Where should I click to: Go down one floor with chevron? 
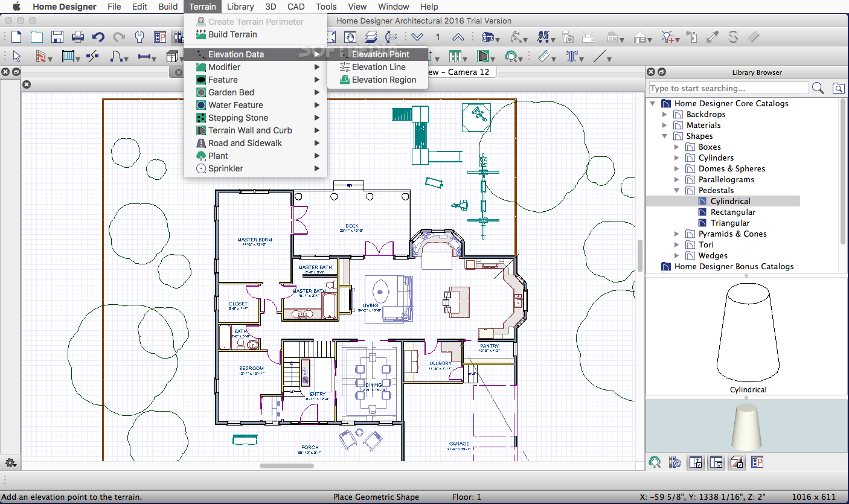417,37
